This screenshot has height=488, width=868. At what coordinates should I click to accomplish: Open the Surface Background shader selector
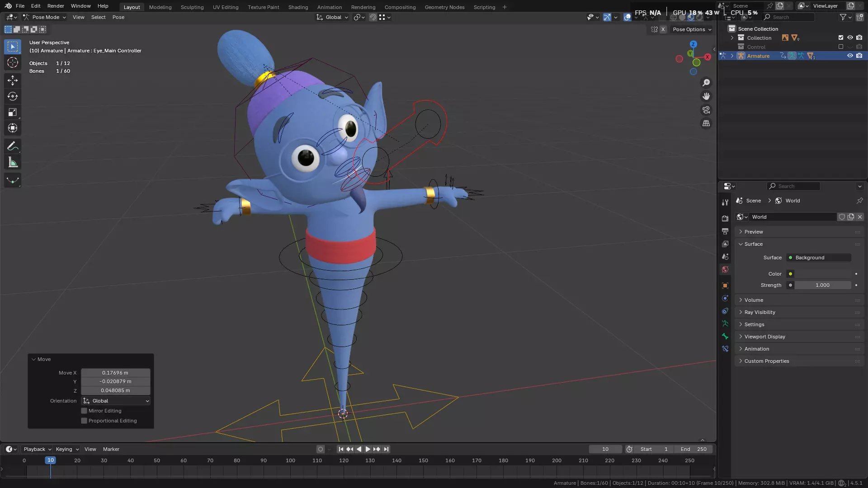click(x=819, y=258)
